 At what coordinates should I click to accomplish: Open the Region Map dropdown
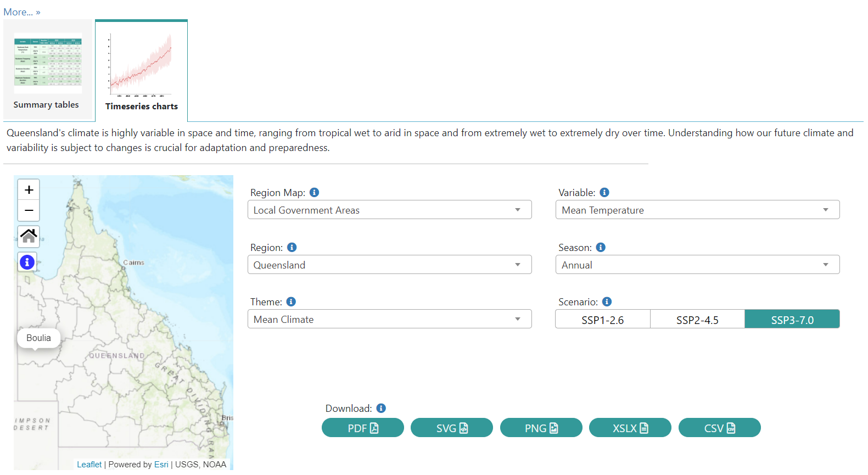(390, 210)
